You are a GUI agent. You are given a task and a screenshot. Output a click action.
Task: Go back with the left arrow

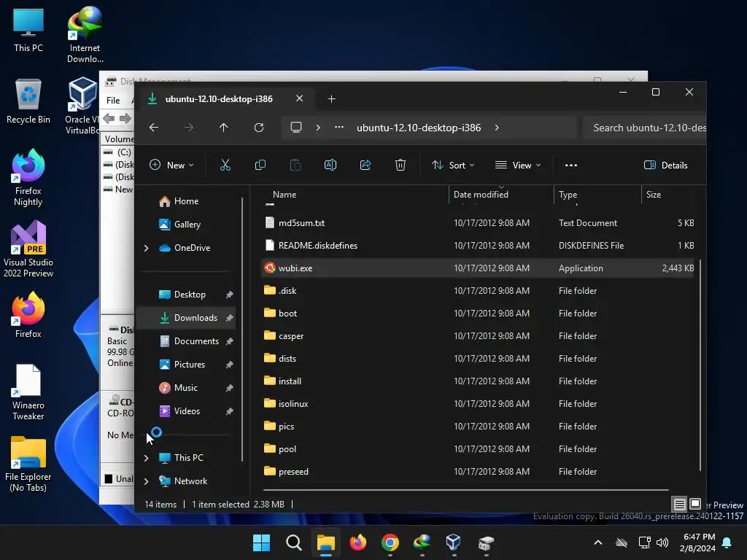coord(154,128)
